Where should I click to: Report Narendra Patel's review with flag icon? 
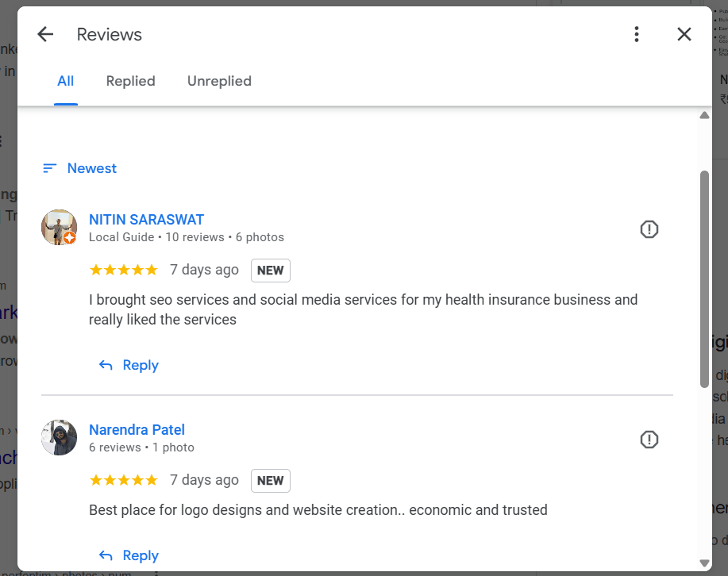click(649, 440)
